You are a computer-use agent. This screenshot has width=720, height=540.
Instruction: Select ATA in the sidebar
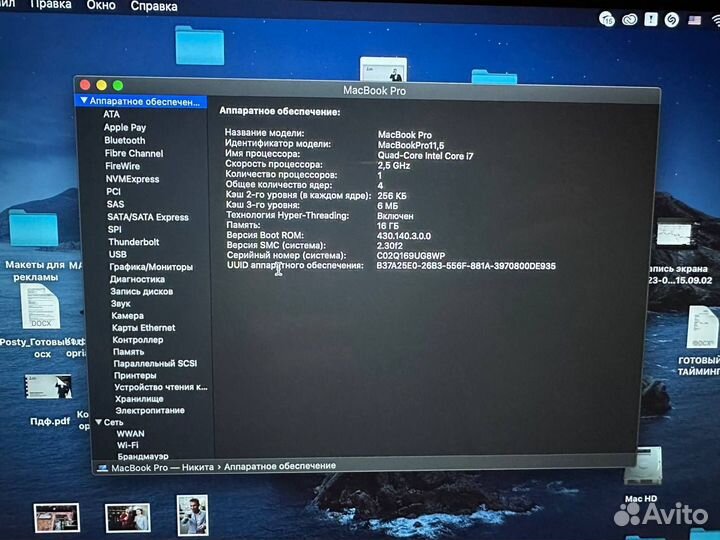coord(112,114)
